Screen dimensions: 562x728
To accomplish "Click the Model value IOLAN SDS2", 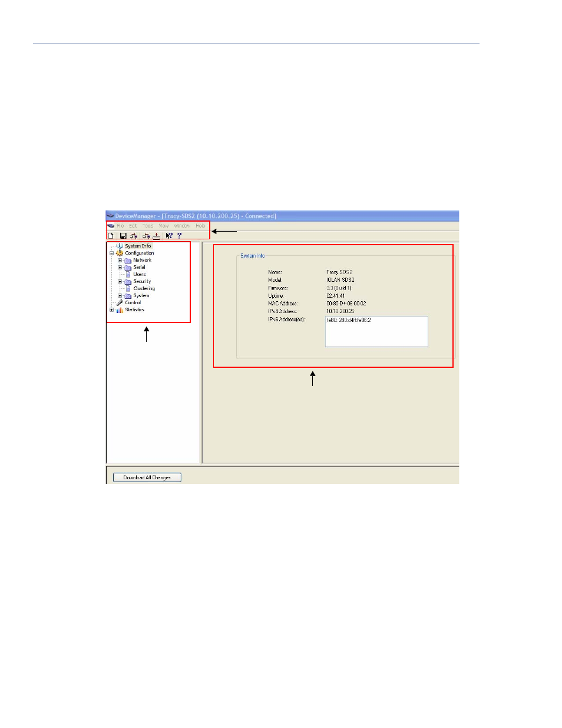I will coord(340,280).
